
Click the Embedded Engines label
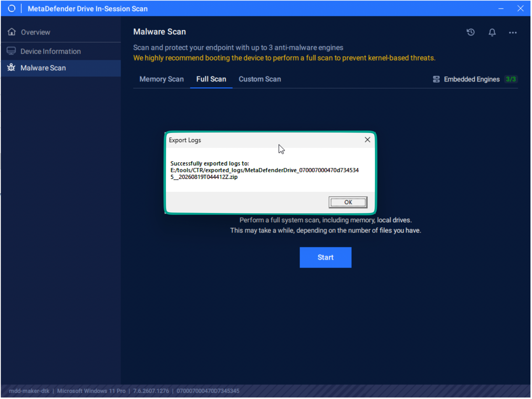pyautogui.click(x=472, y=79)
